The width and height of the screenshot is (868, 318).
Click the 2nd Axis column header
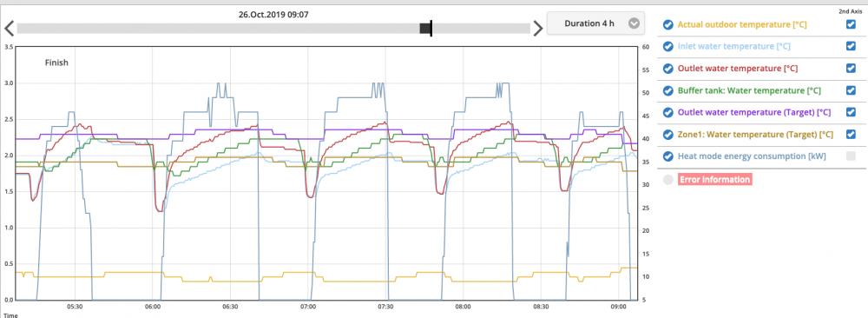point(851,11)
